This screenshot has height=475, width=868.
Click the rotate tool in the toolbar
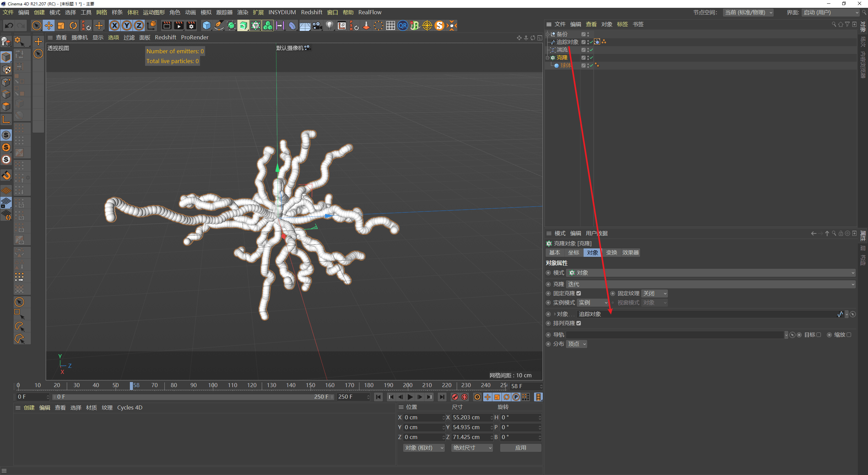(73, 25)
